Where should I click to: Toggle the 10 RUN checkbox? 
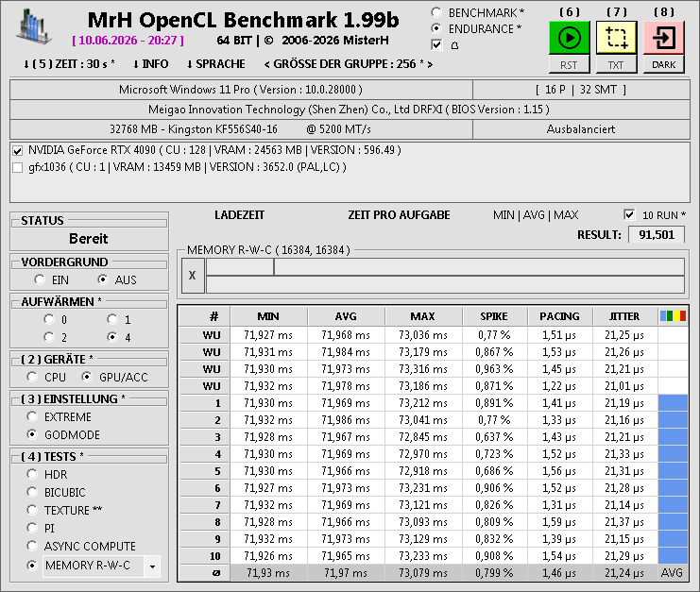tap(629, 214)
